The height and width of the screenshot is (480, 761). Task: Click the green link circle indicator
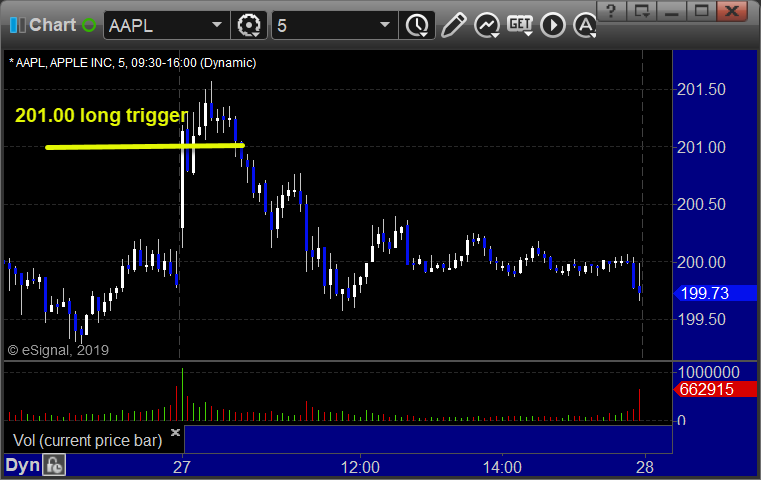click(x=89, y=25)
